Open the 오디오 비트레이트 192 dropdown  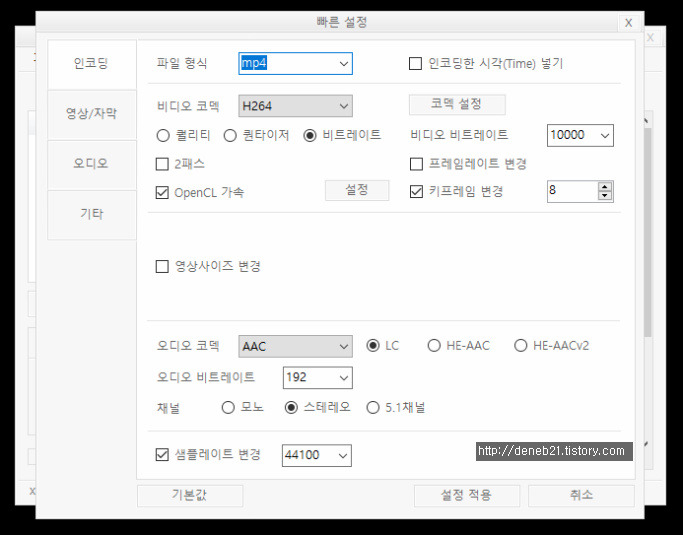[x=318, y=377]
